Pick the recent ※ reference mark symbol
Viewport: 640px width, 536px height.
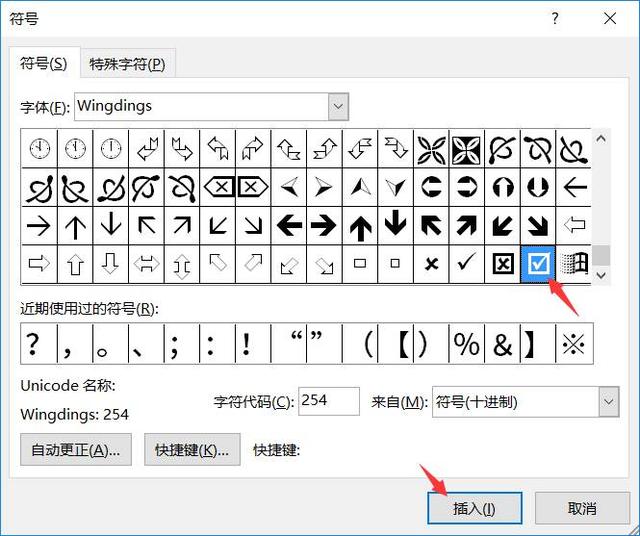(x=574, y=344)
